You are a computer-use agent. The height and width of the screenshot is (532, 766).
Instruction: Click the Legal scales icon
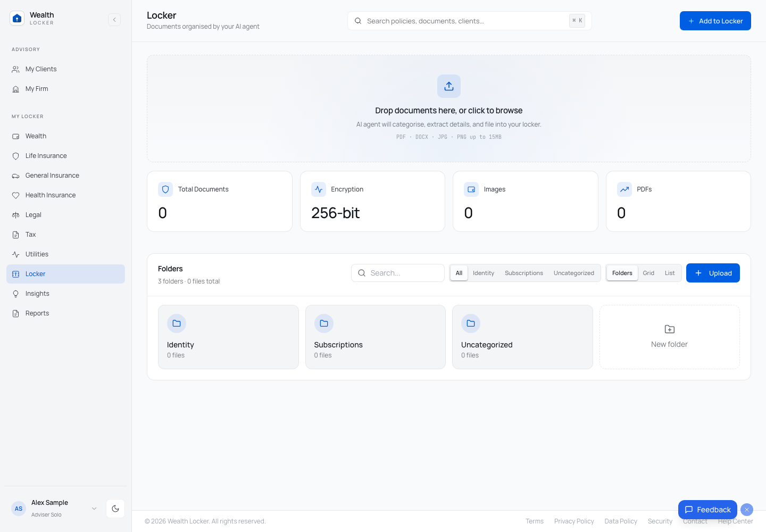(16, 215)
